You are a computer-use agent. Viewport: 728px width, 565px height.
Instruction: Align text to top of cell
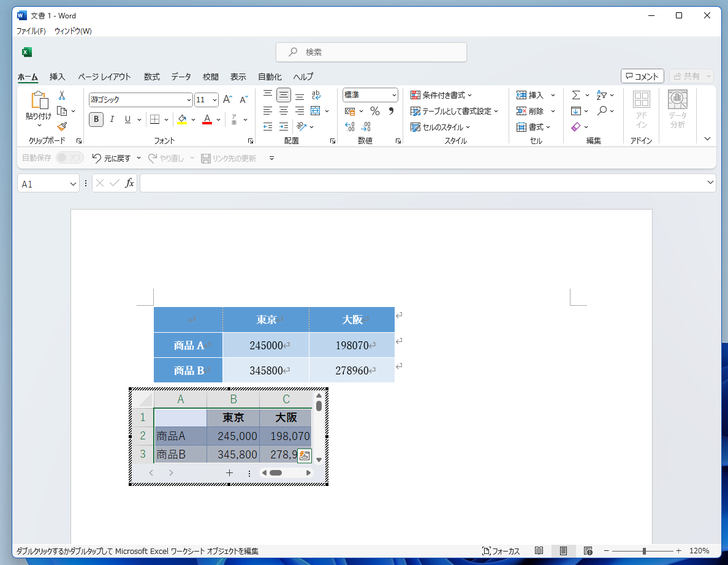click(x=268, y=95)
